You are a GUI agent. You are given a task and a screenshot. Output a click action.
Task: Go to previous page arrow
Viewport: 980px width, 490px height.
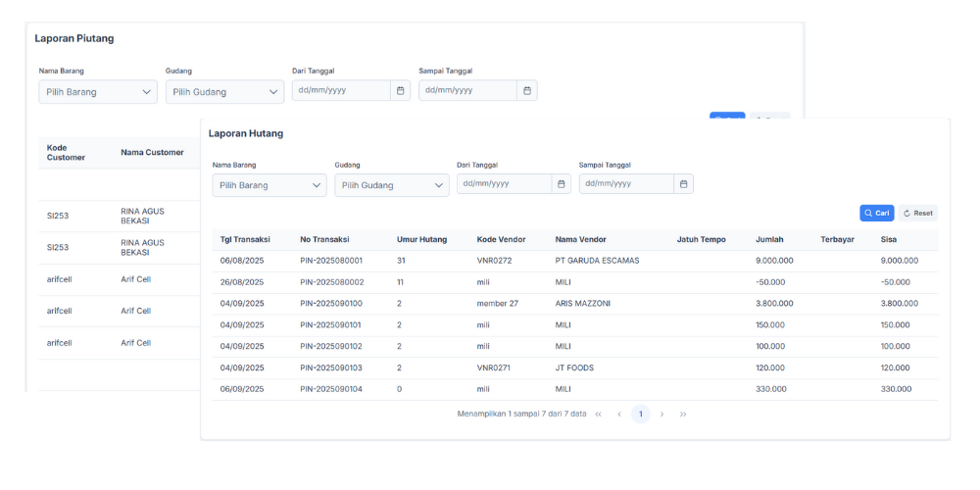[x=619, y=415]
